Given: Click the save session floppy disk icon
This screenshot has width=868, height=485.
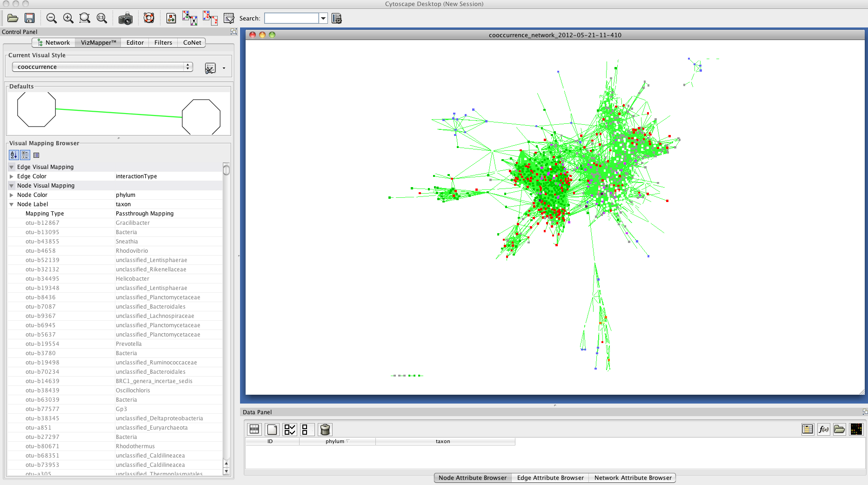Looking at the screenshot, I should point(30,18).
